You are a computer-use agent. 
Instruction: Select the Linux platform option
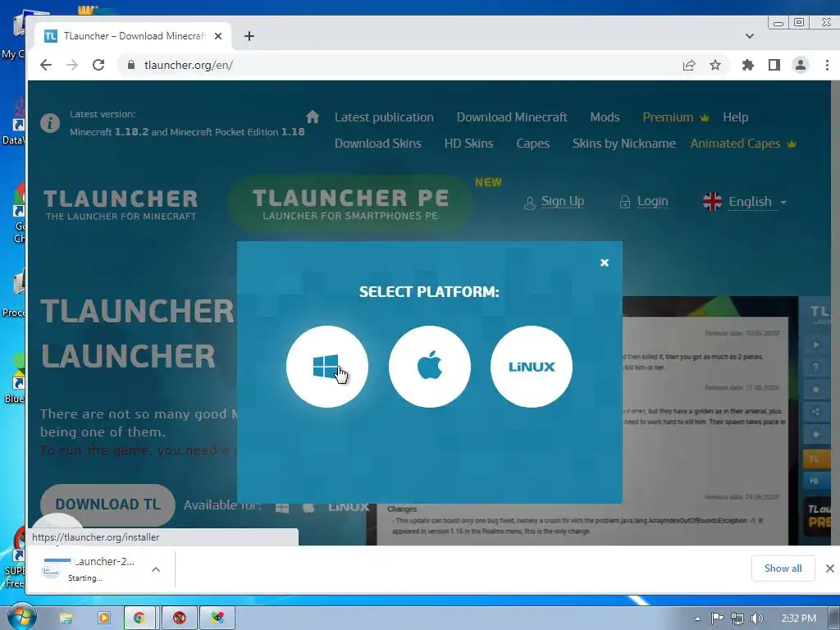pyautogui.click(x=532, y=367)
